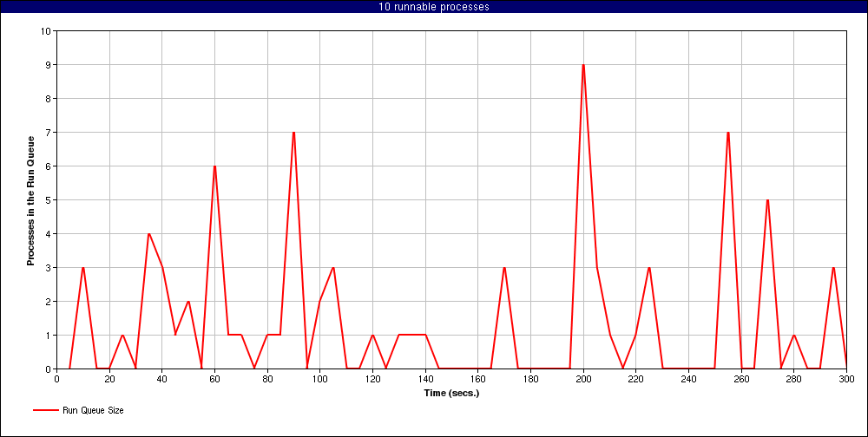Click the 'Processes in the Run Queue' axis title
This screenshot has height=437, width=868.
30,201
